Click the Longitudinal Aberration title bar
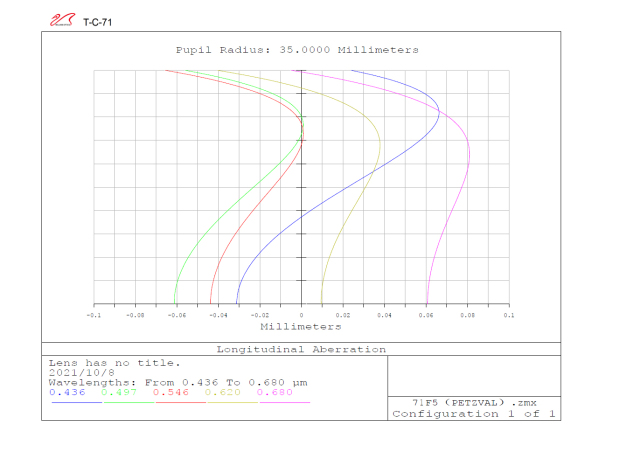Viewport: 640px width, 452px height. 301,349
